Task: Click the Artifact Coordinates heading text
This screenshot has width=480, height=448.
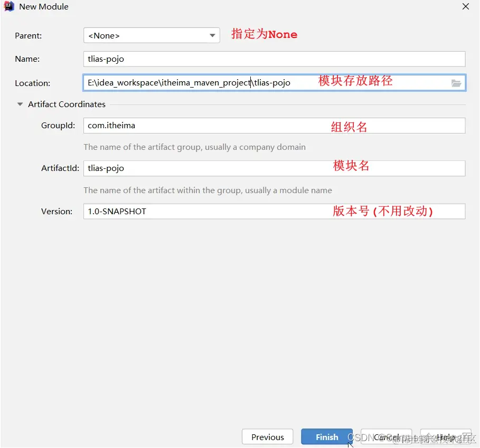Action: pos(67,104)
